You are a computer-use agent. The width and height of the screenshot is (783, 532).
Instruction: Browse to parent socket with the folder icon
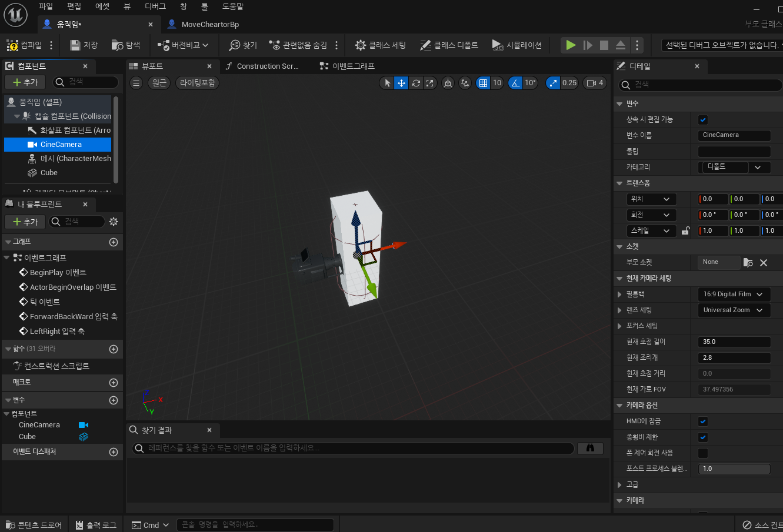coord(748,263)
